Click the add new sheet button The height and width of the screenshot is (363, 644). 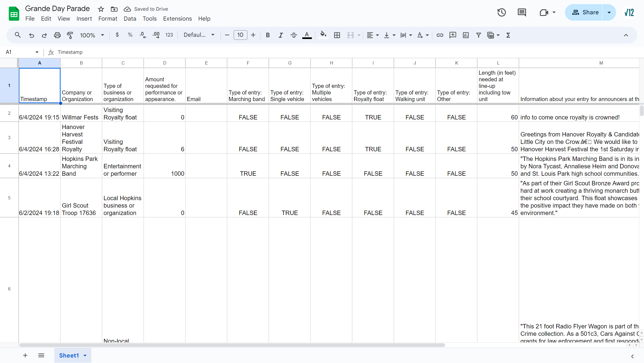pos(25,356)
